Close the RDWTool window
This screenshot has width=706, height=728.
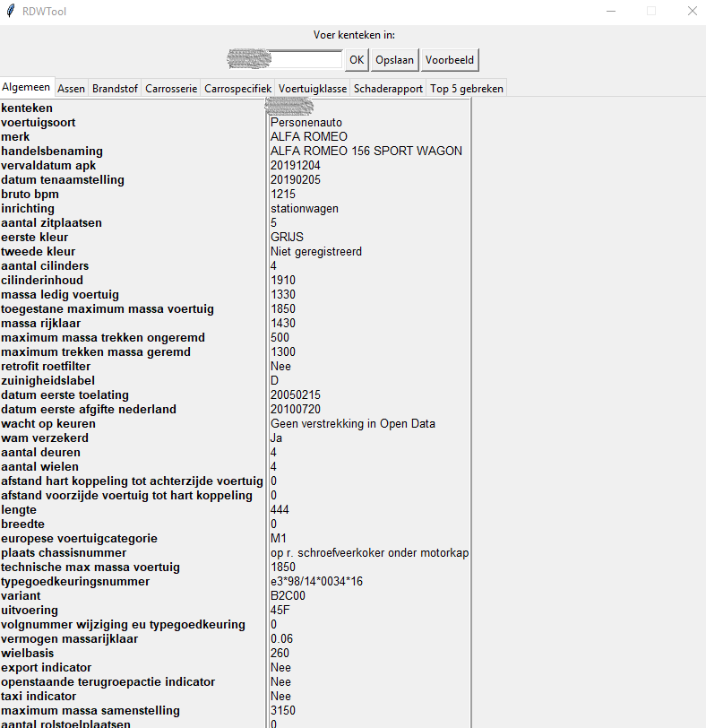692,11
